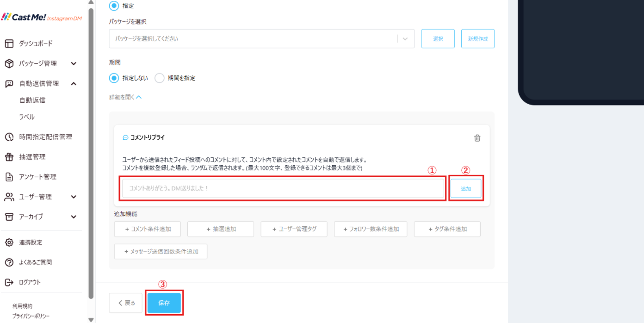Focus the comment reply text field

(283, 189)
